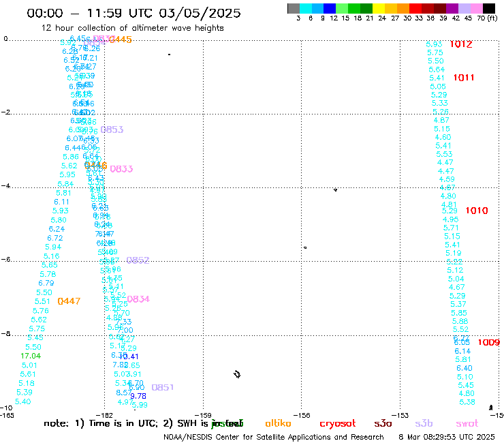This screenshot has height=443, width=504.
Task: Select the orange 30 ft legend swatch
Action: tap(403, 8)
